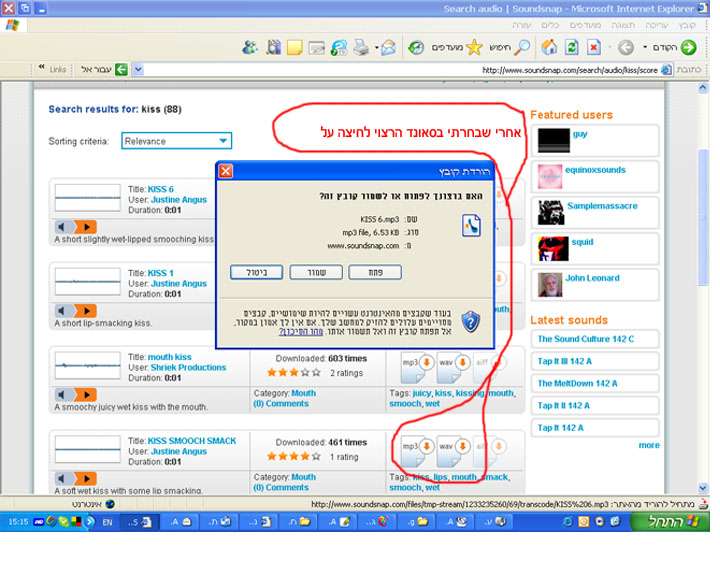Expand the Links toolbar chevron

coord(42,68)
